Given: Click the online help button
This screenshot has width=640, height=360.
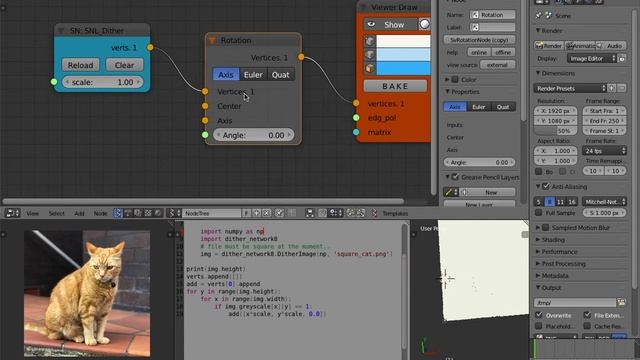Looking at the screenshot, I should tap(479, 52).
